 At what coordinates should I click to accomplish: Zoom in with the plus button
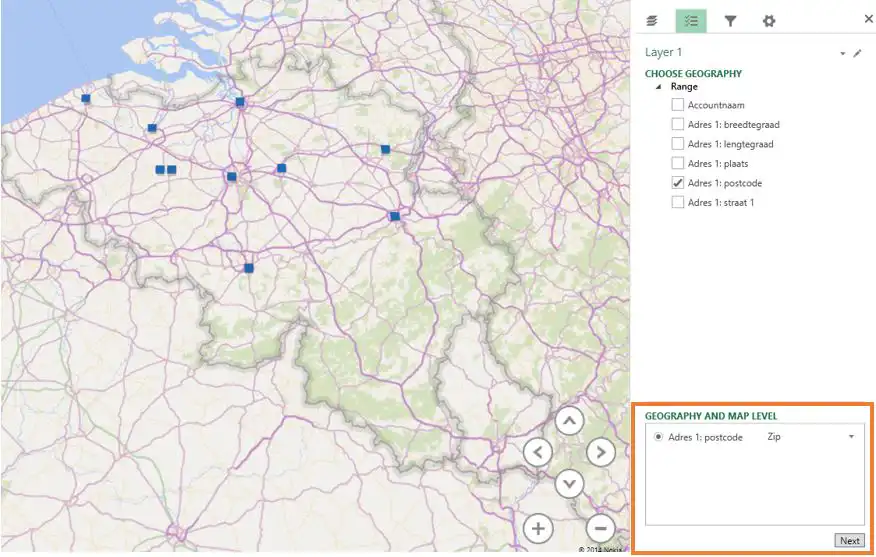point(538,528)
